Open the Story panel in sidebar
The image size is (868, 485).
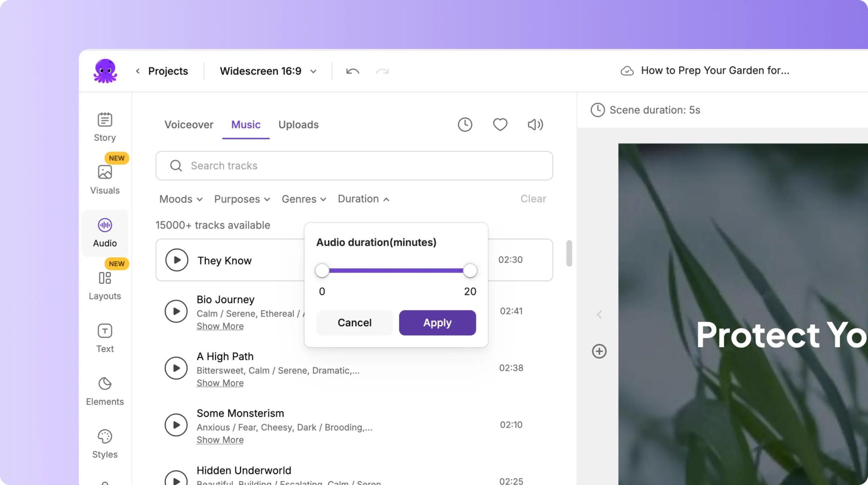click(105, 127)
